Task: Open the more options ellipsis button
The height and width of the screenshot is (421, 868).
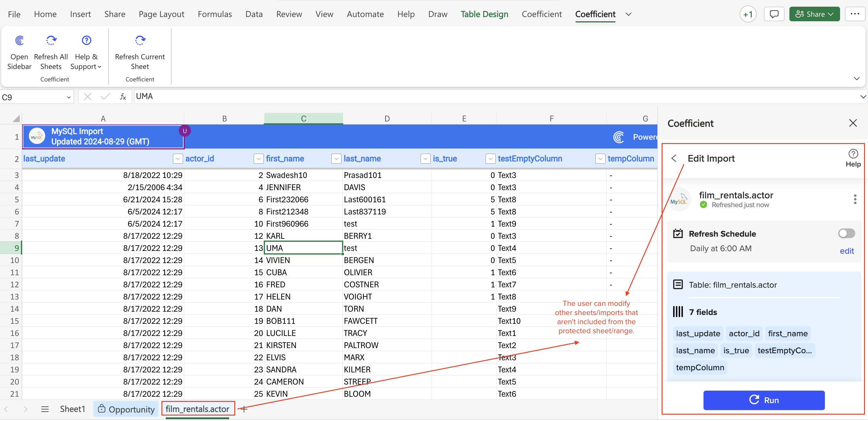Action: 855,14
